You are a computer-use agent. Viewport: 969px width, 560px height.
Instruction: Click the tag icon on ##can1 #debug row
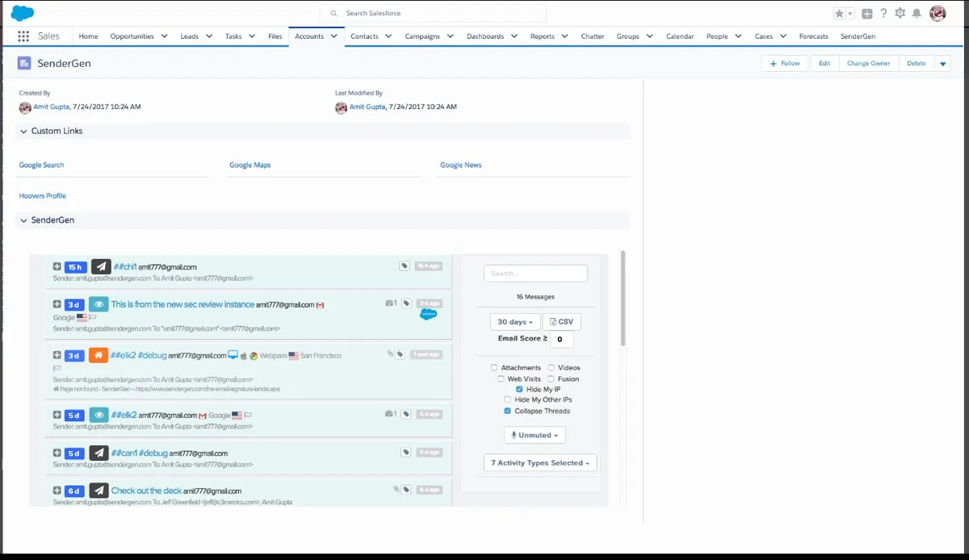[405, 452]
